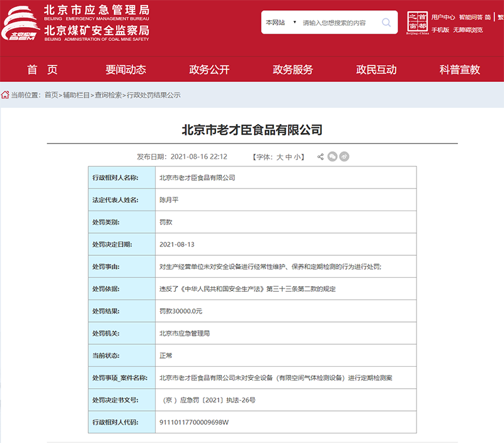Click the Beijing Emergency Management Bureau logo
This screenshot has width=504, height=443.
[x=20, y=24]
